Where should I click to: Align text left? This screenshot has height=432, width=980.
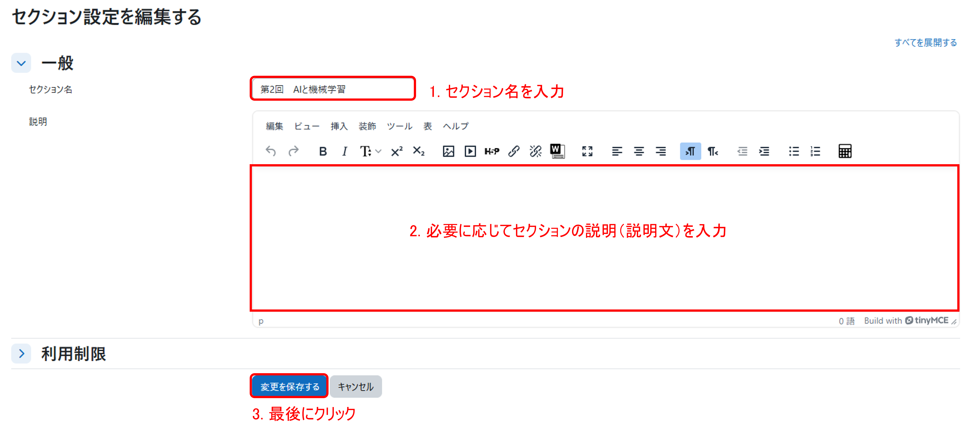[x=617, y=151]
